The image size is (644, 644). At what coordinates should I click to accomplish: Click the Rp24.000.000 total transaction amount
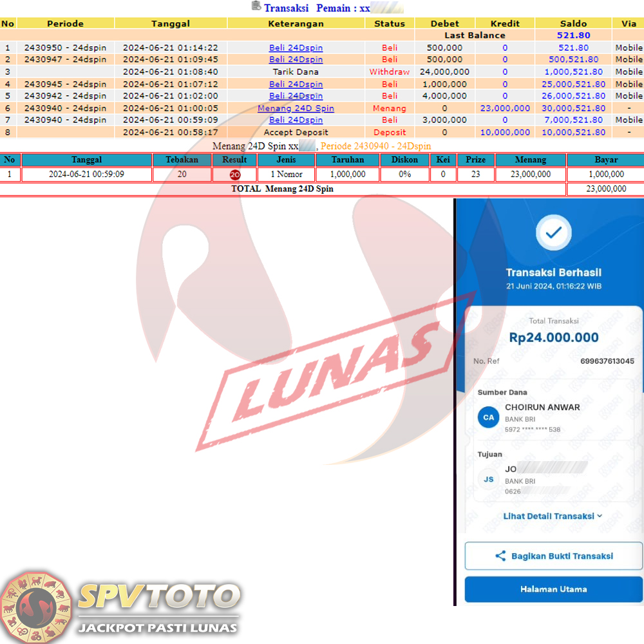[x=553, y=337]
